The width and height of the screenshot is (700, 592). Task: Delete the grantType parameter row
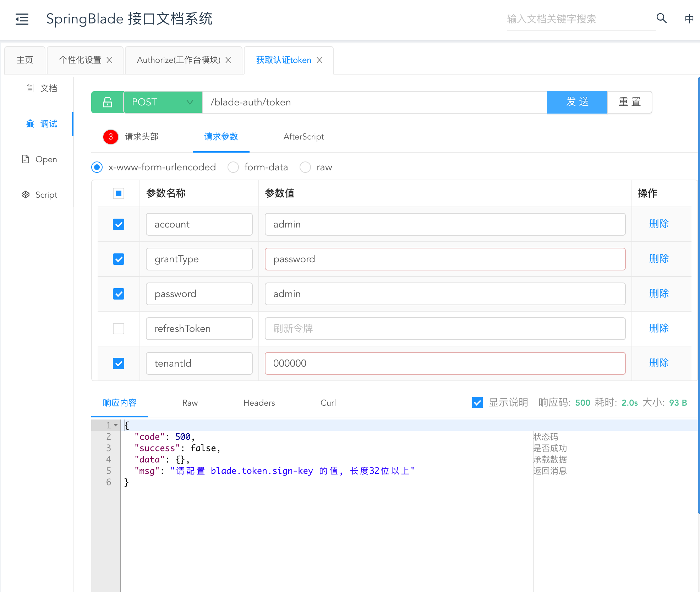click(x=659, y=259)
